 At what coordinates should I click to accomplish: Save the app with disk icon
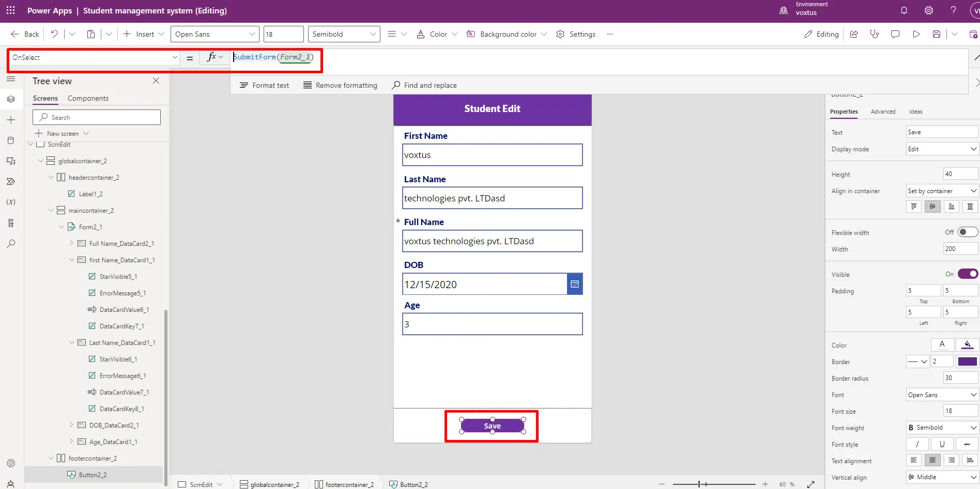click(936, 34)
